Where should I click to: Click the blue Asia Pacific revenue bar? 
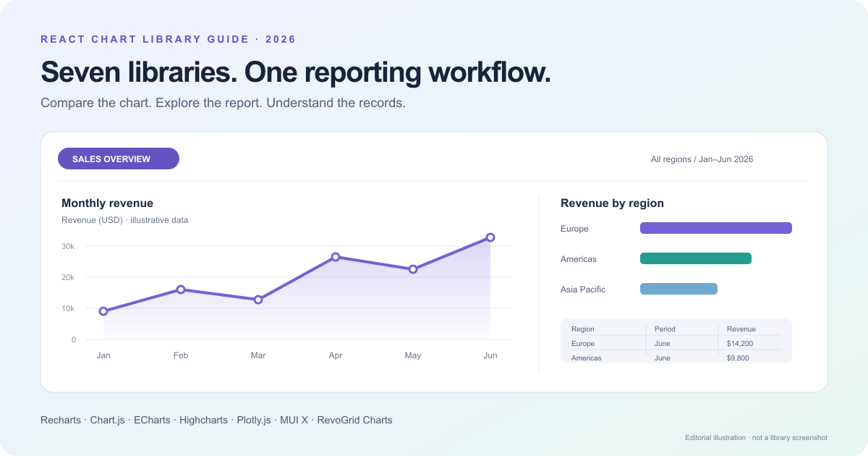[x=678, y=289]
